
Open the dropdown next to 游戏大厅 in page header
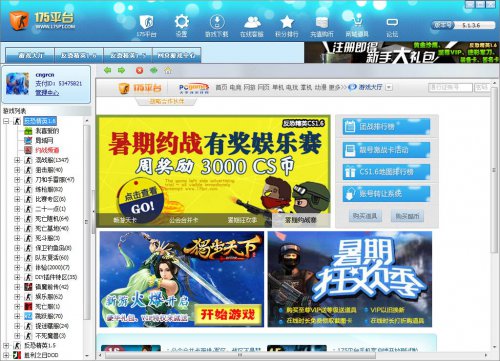pyautogui.click(x=389, y=87)
